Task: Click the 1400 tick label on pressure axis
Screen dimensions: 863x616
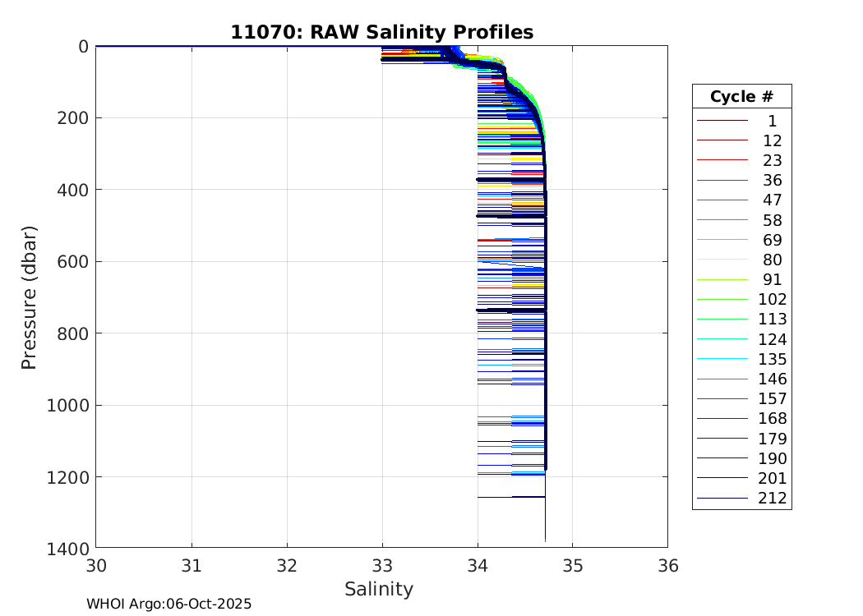Action: (67, 548)
